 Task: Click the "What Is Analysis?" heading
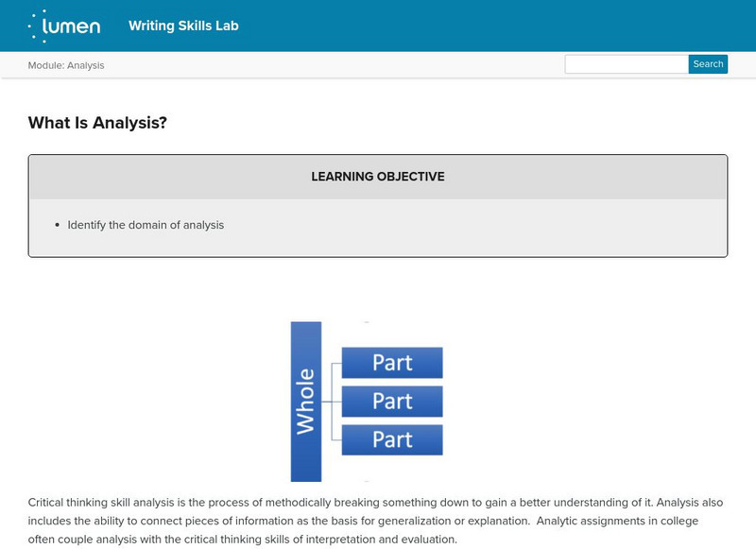[97, 122]
